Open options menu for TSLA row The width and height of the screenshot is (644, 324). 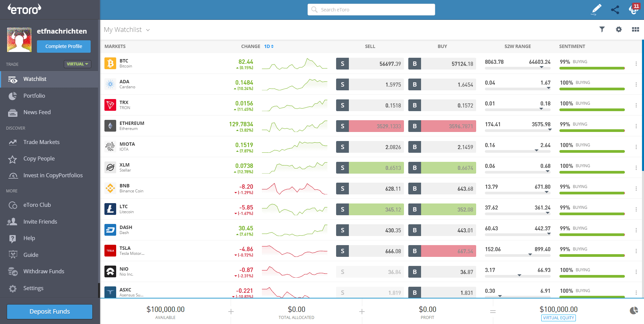[636, 251]
